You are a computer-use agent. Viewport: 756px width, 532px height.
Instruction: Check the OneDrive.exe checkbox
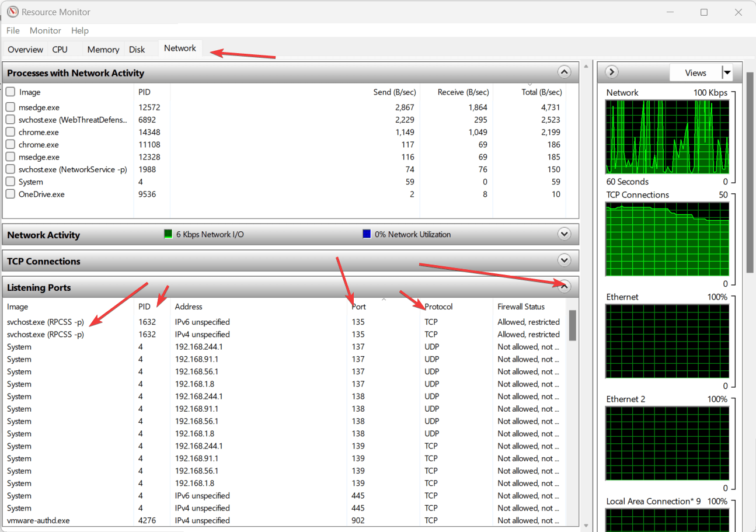coord(11,194)
